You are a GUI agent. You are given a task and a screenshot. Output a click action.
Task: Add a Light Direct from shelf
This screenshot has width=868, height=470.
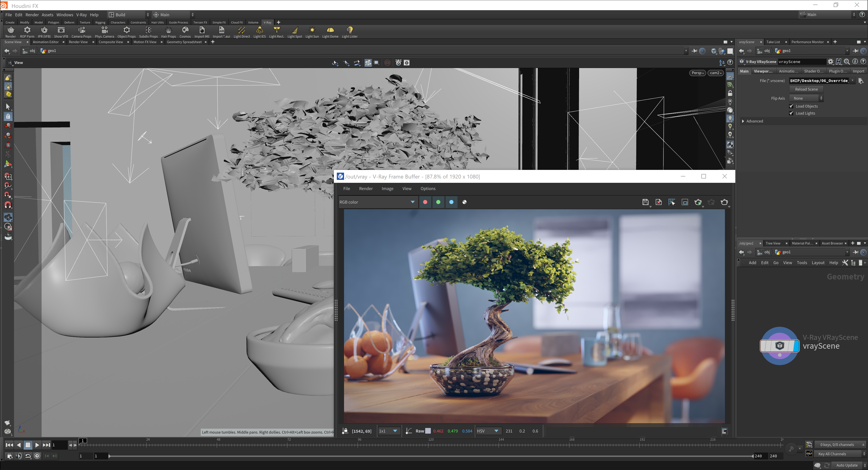[242, 32]
